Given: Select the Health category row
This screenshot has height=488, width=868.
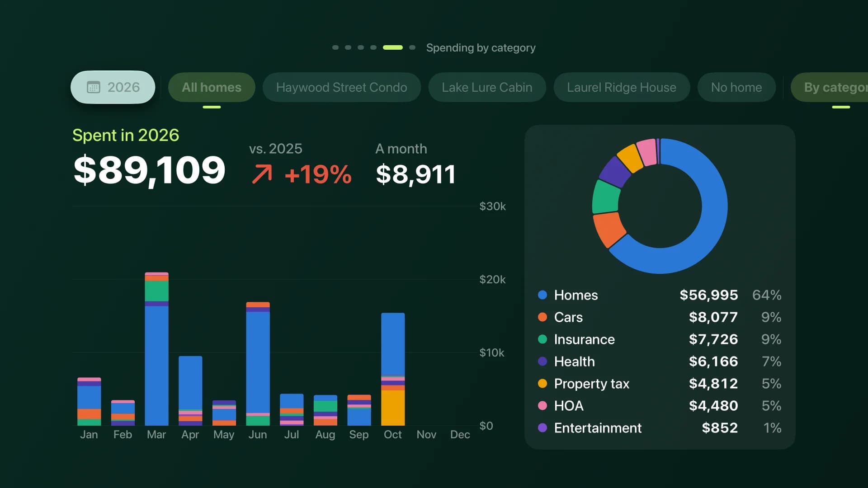Looking at the screenshot, I should point(660,361).
